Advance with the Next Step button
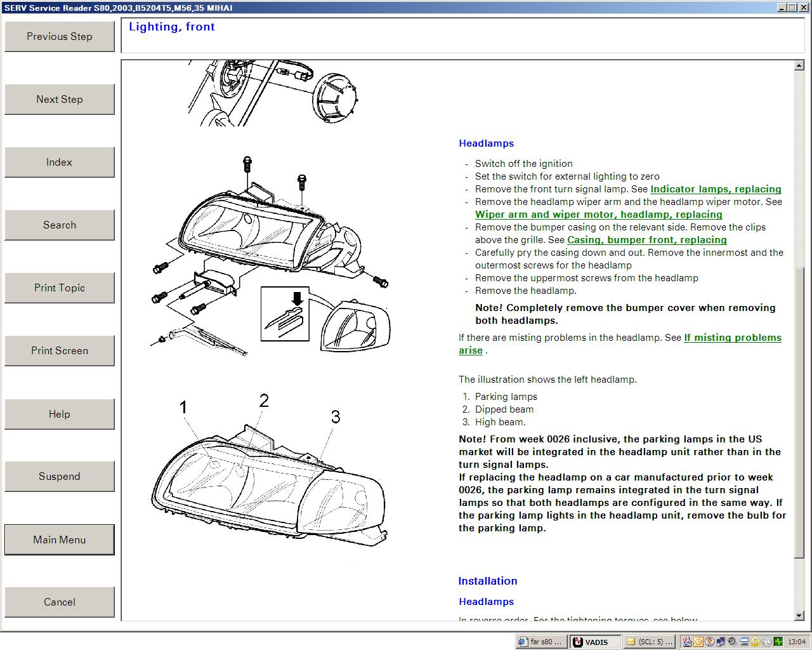Screen dimensions: 812x650 click(x=60, y=100)
